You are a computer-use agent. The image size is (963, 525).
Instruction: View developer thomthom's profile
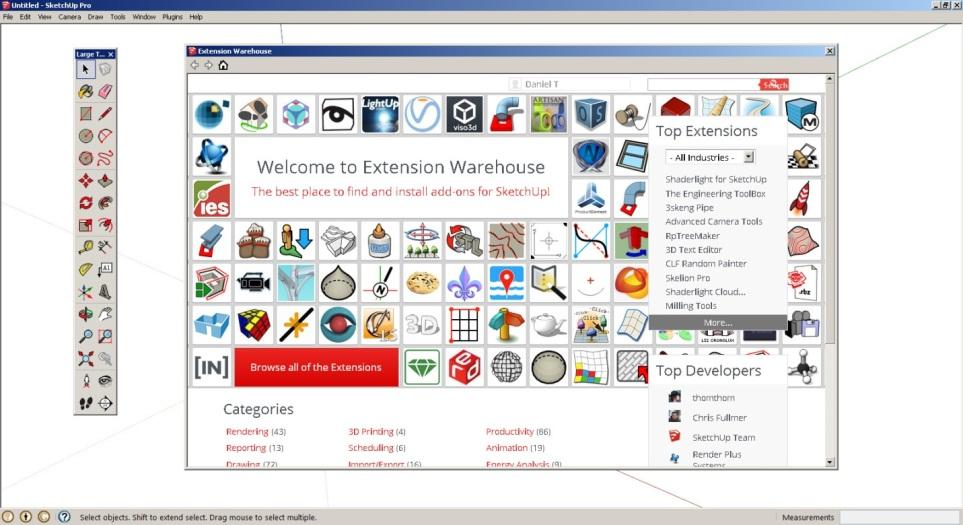coord(713,398)
